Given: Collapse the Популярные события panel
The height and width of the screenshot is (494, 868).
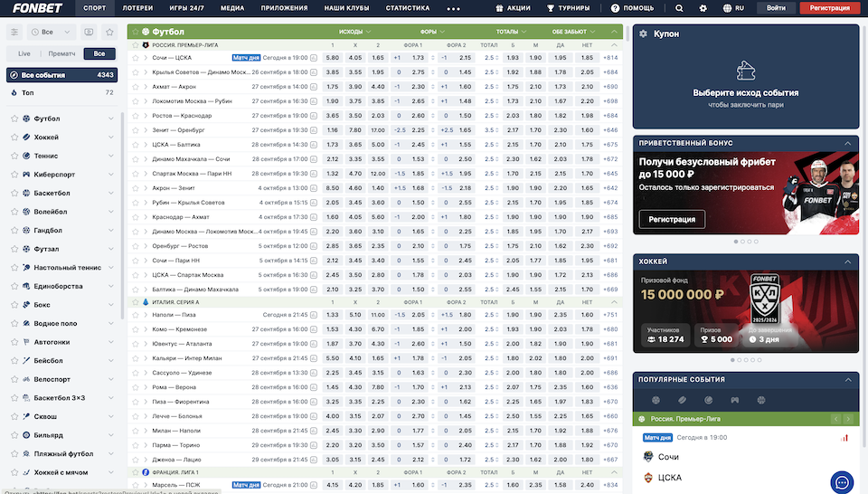Looking at the screenshot, I should pos(849,379).
